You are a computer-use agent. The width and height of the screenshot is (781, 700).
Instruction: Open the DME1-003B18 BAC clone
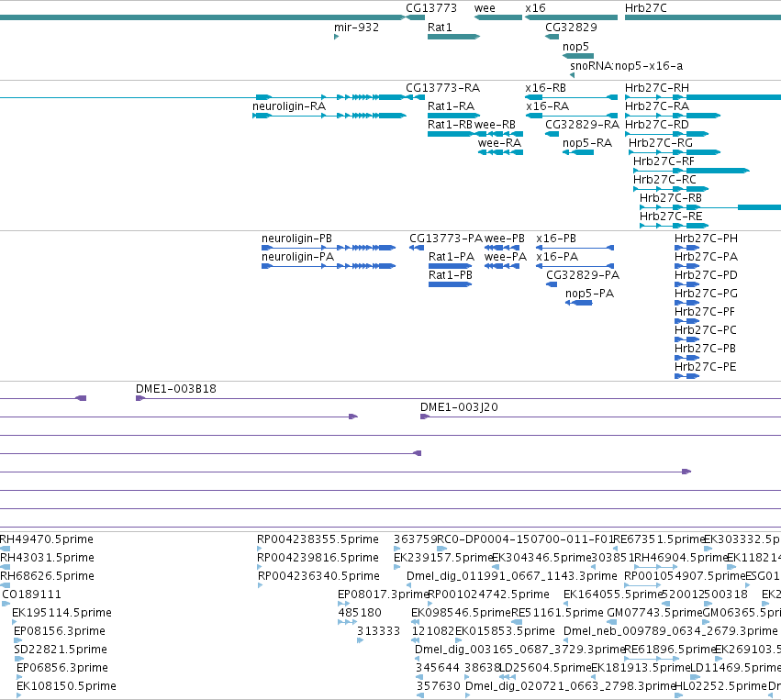point(176,389)
